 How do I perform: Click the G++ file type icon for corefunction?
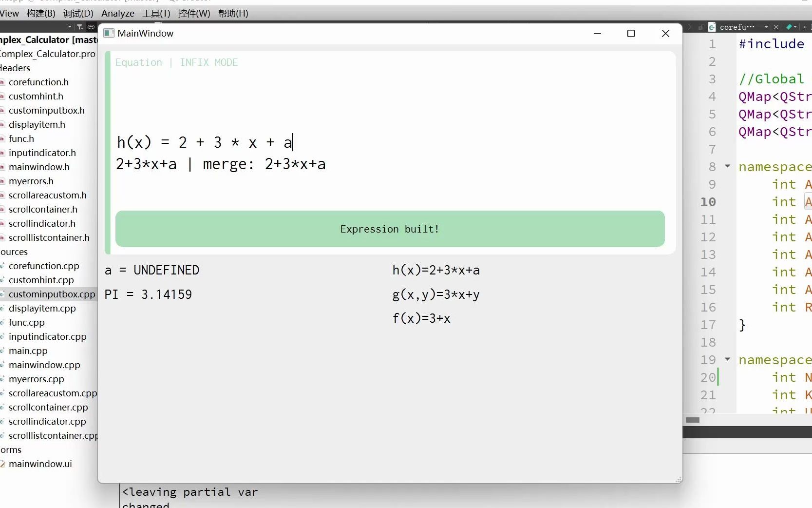pyautogui.click(x=712, y=27)
